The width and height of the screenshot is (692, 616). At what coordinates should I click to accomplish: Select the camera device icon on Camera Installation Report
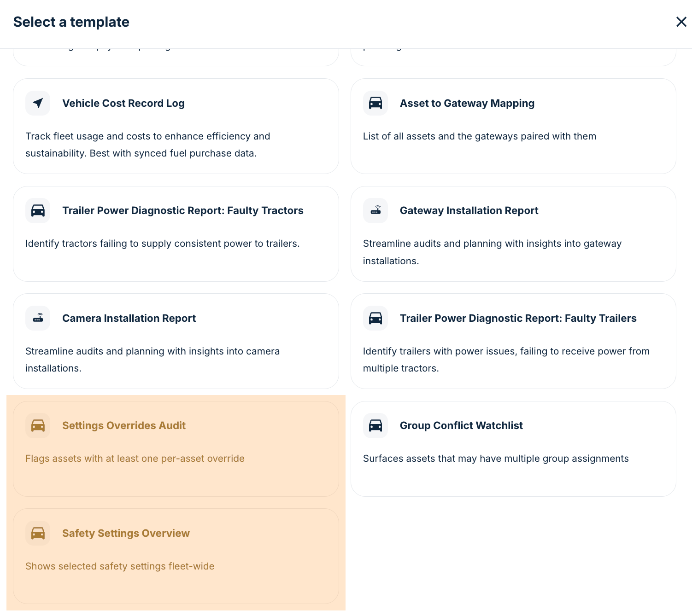37,318
